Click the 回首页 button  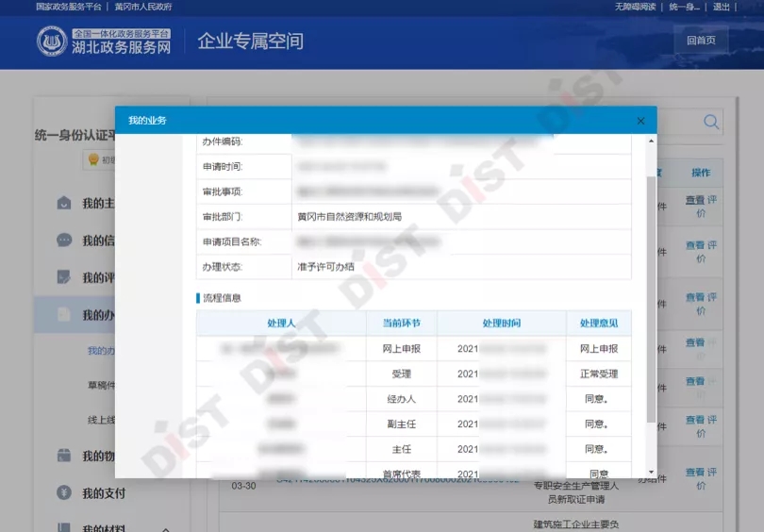coord(701,41)
